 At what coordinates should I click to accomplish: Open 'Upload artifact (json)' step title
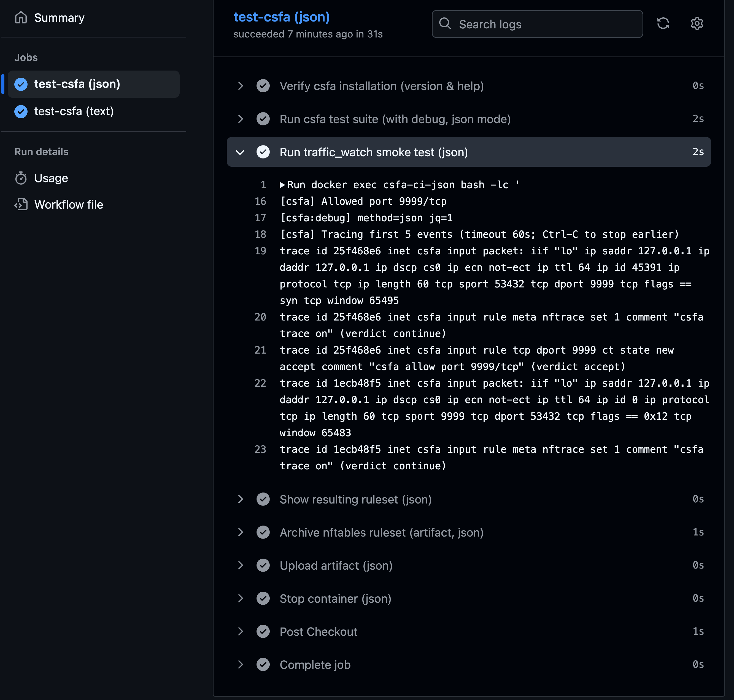(336, 566)
